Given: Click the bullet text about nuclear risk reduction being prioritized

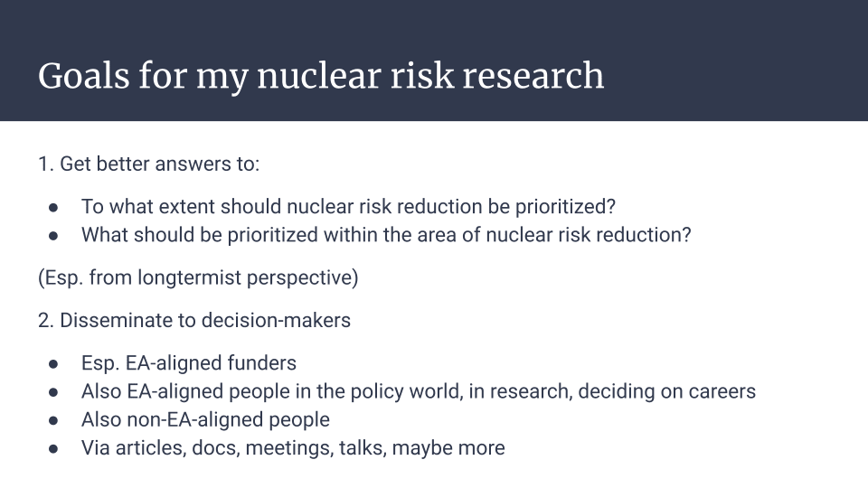Looking at the screenshot, I should pos(348,207).
